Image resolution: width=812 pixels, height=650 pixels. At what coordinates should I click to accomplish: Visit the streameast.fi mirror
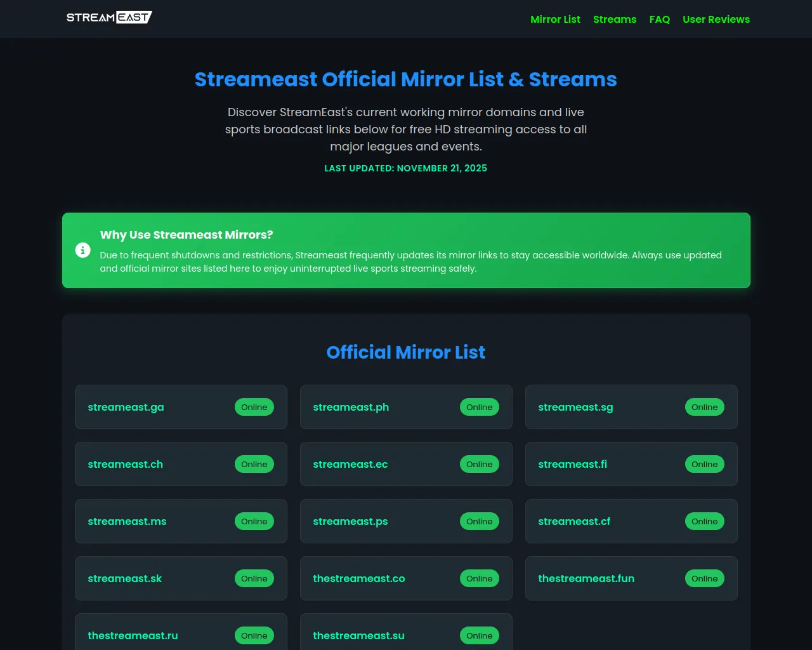572,464
